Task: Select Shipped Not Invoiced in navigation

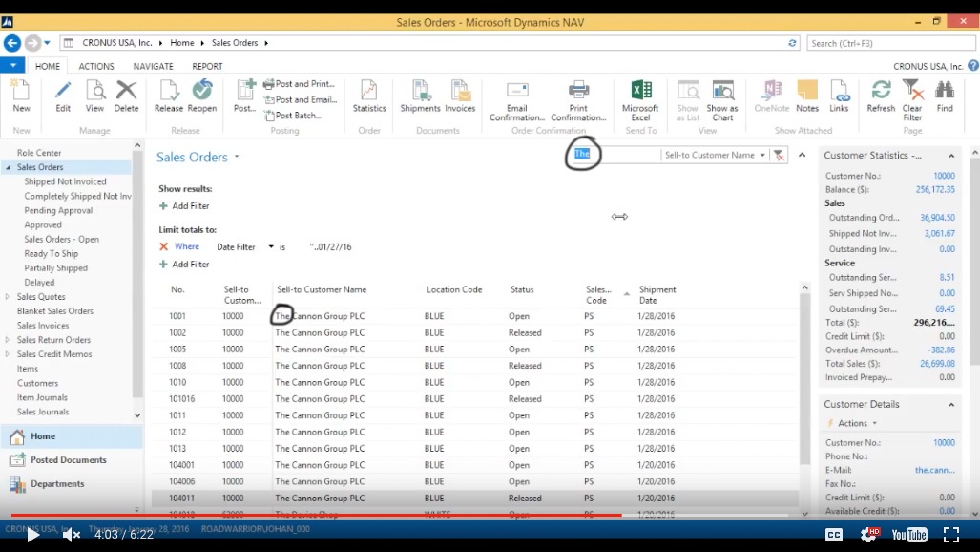Action: (65, 181)
